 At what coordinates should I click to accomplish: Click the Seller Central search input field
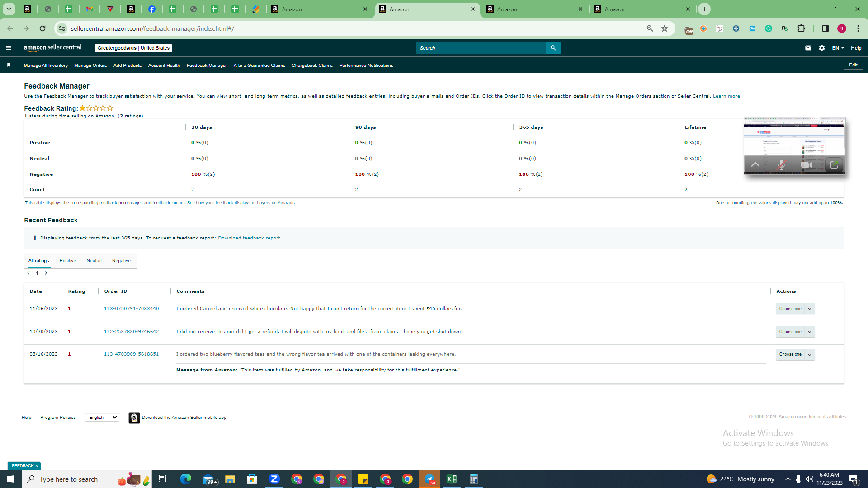pyautogui.click(x=481, y=48)
